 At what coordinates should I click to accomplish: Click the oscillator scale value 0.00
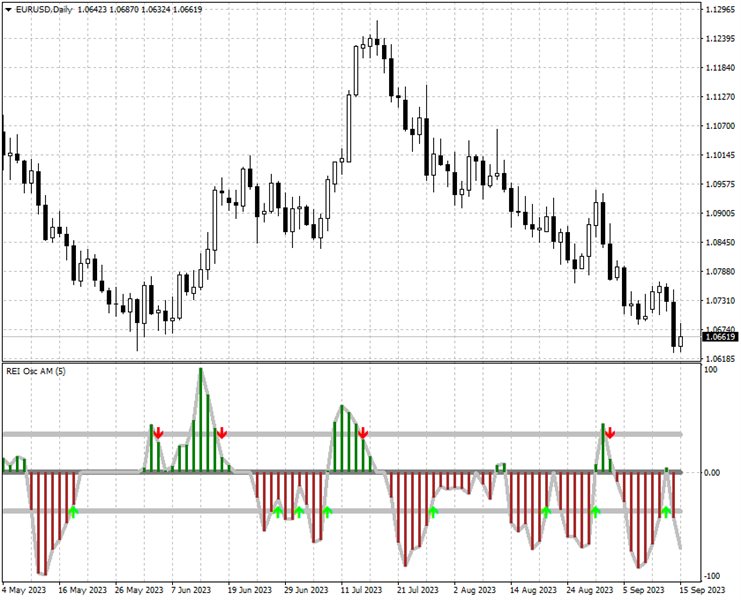[x=712, y=473]
